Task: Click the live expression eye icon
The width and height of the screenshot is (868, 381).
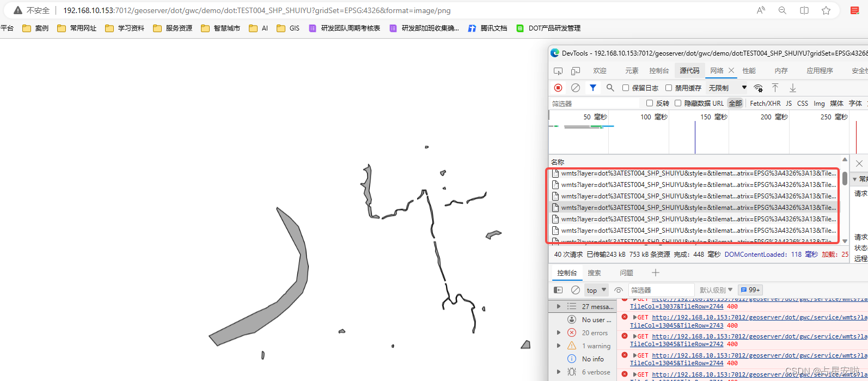Action: click(x=619, y=290)
